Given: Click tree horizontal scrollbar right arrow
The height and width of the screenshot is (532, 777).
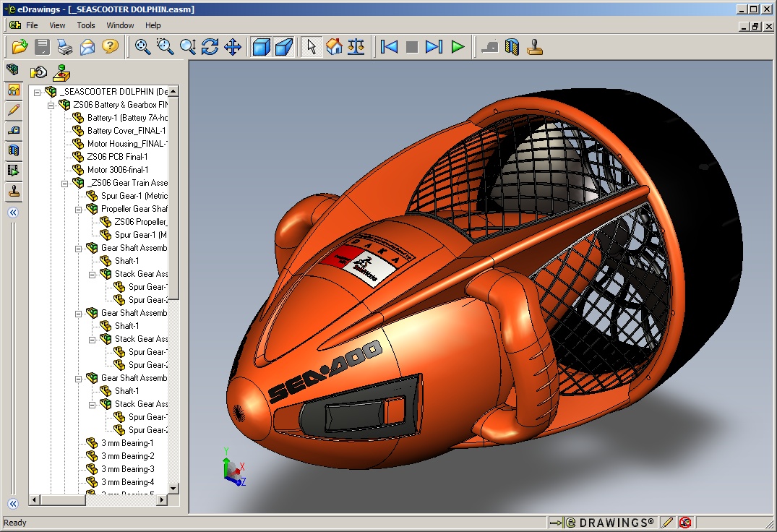Looking at the screenshot, I should pyautogui.click(x=162, y=499).
